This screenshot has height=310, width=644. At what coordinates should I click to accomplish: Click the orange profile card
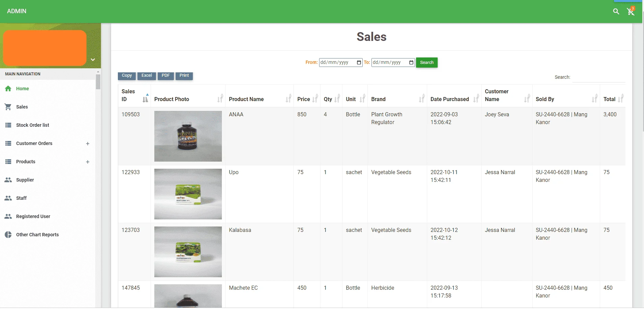[45, 48]
